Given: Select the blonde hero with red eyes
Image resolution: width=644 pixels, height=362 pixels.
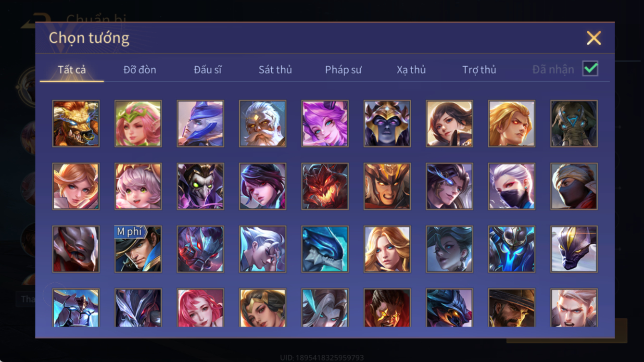Looking at the screenshot, I should (x=512, y=124).
